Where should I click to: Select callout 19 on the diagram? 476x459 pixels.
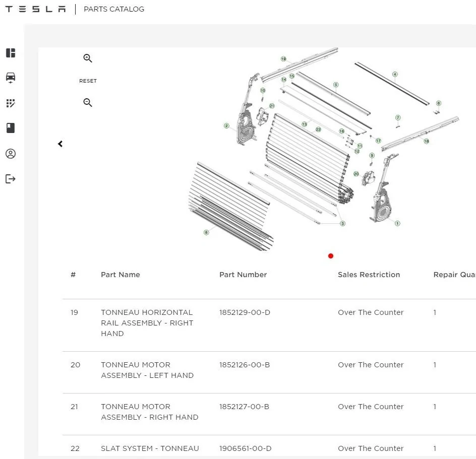coord(283,59)
